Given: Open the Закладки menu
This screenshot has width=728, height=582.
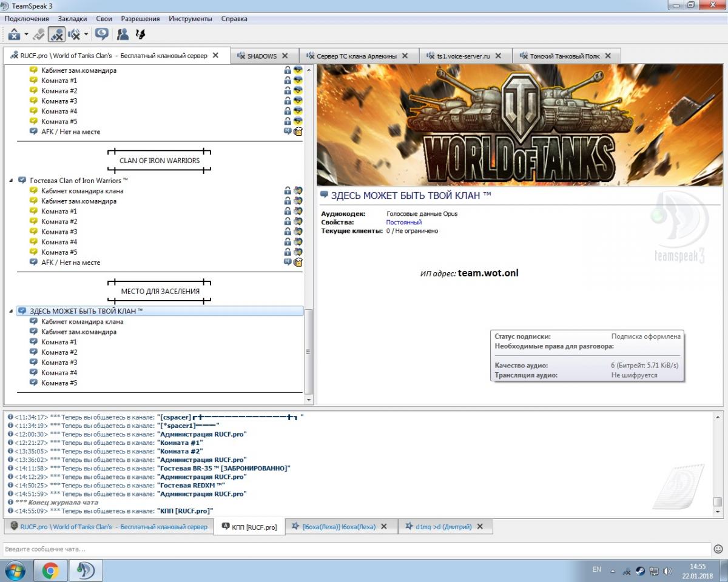Looking at the screenshot, I should 72,19.
